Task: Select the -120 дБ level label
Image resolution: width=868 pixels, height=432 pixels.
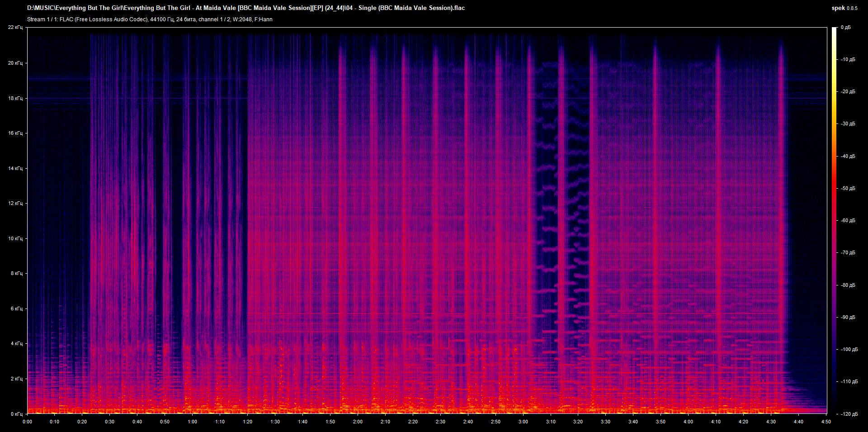Action: click(x=849, y=414)
